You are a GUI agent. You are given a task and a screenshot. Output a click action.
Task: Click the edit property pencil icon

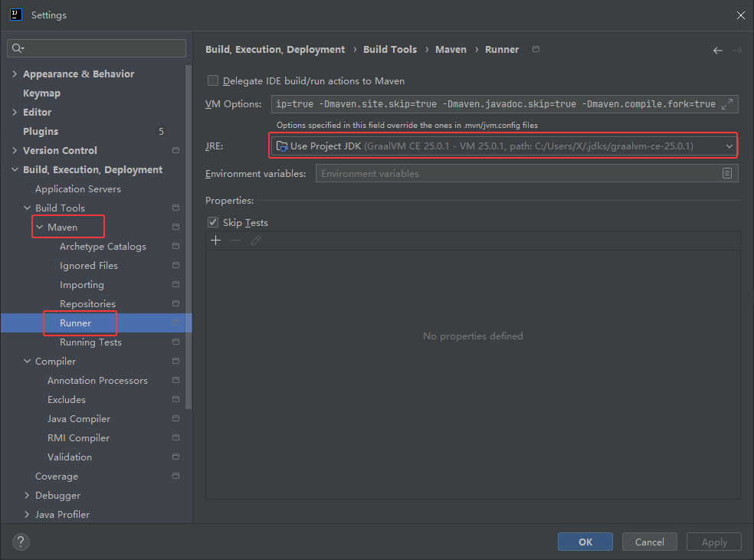(x=256, y=240)
